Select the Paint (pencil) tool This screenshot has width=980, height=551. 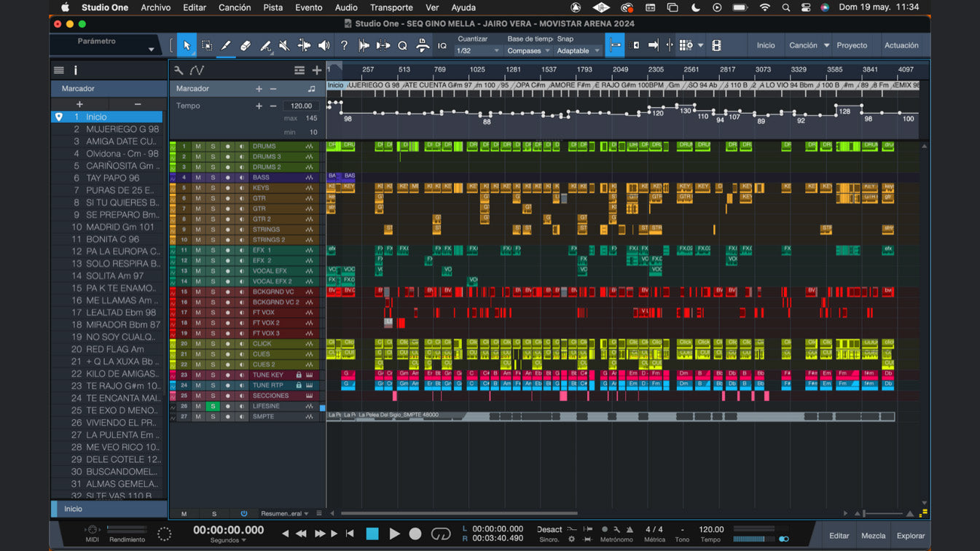pos(226,46)
